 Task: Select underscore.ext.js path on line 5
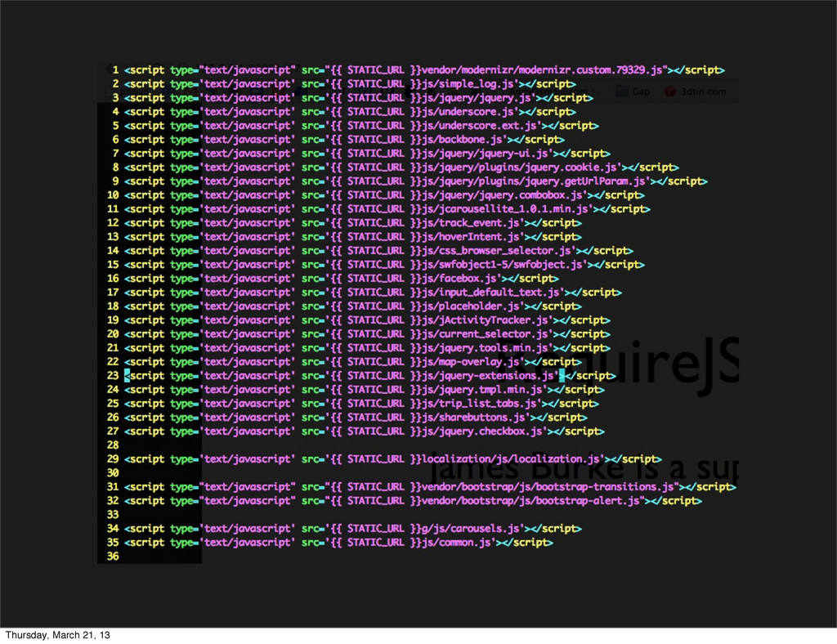[x=479, y=125]
